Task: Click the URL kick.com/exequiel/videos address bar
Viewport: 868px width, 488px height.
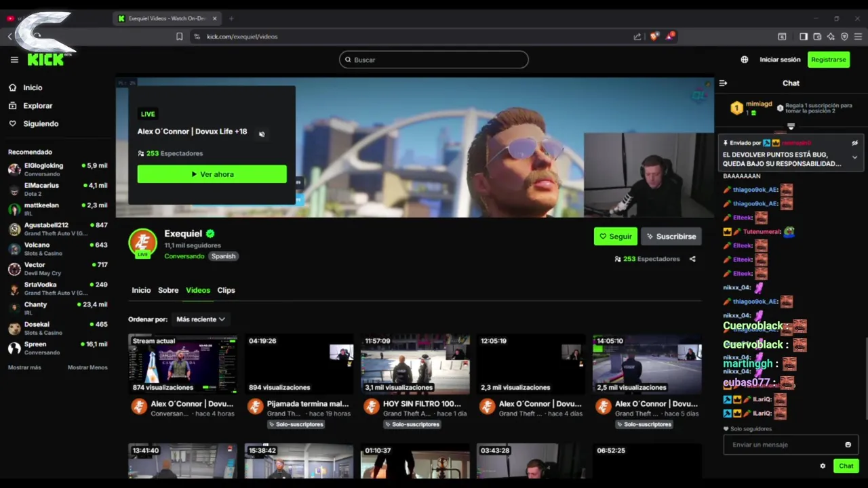Action: tap(242, 37)
